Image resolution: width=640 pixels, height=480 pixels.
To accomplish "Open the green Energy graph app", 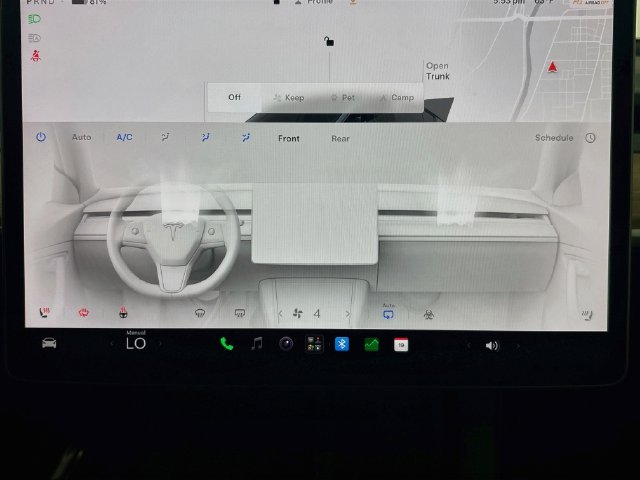I will coord(371,344).
